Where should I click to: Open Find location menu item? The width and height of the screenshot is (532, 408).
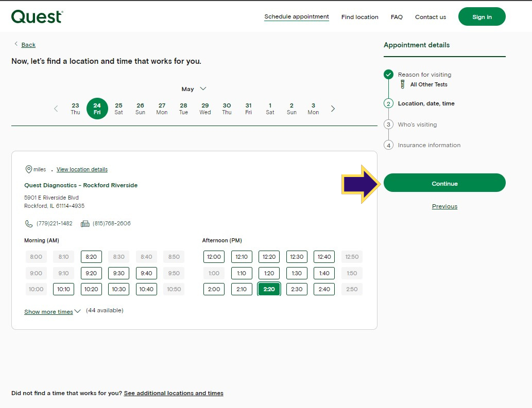point(359,17)
